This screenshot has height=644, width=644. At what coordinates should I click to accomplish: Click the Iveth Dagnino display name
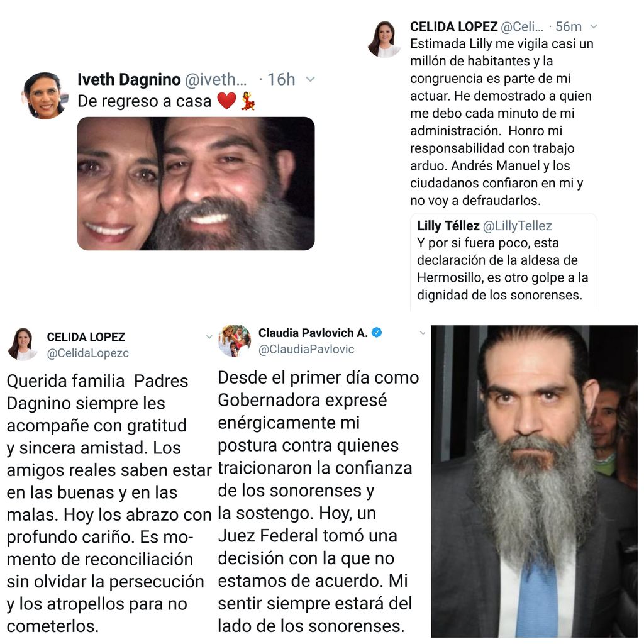[129, 79]
